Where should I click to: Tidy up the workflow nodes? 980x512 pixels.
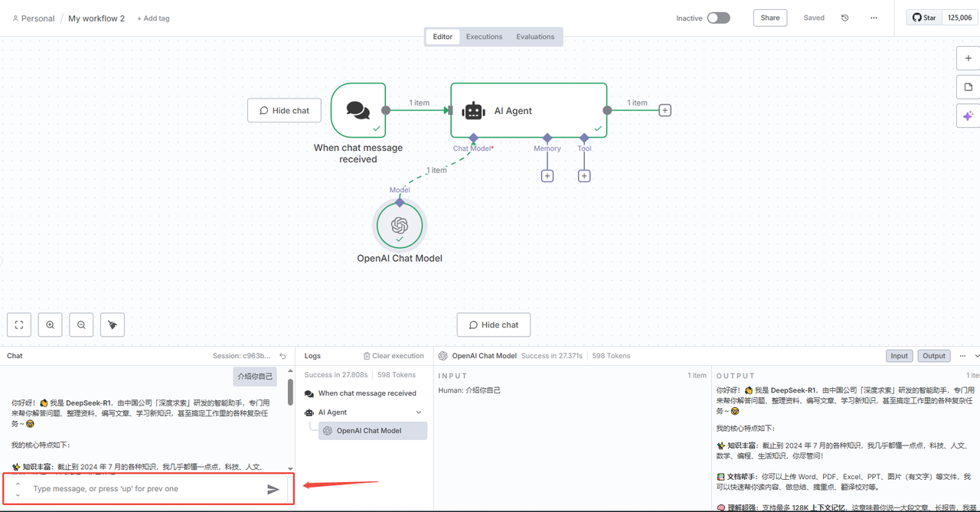click(113, 324)
